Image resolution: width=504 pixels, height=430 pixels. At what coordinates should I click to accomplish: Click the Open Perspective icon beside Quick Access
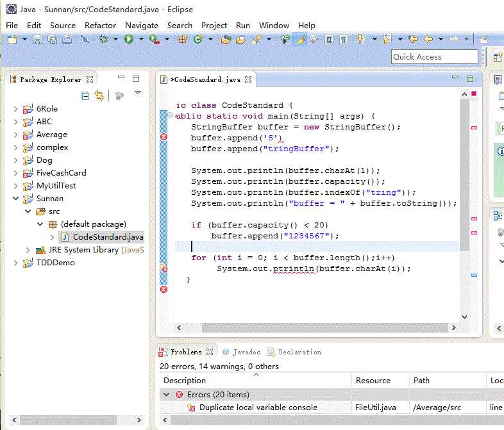[x=498, y=57]
